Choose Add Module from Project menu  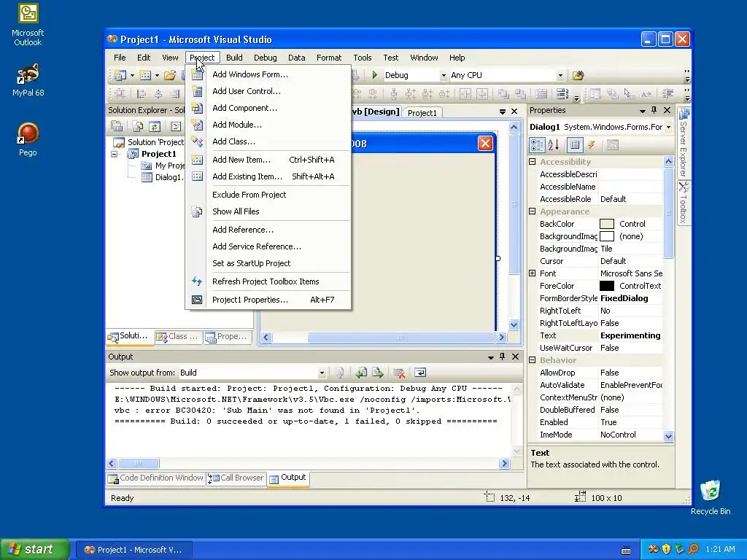[x=268, y=125]
